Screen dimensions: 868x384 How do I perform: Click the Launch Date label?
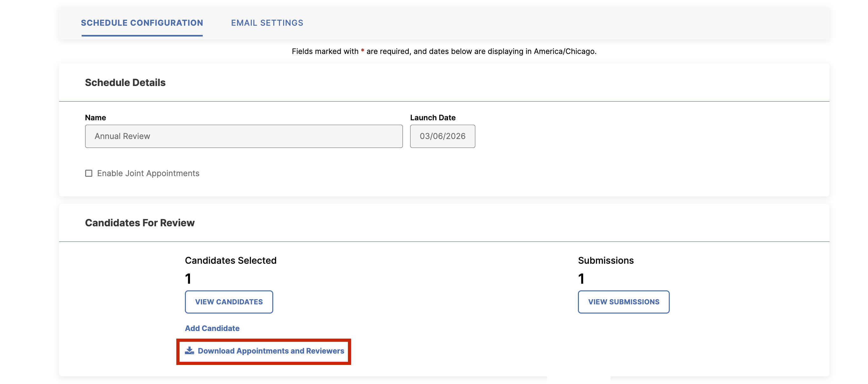point(433,117)
